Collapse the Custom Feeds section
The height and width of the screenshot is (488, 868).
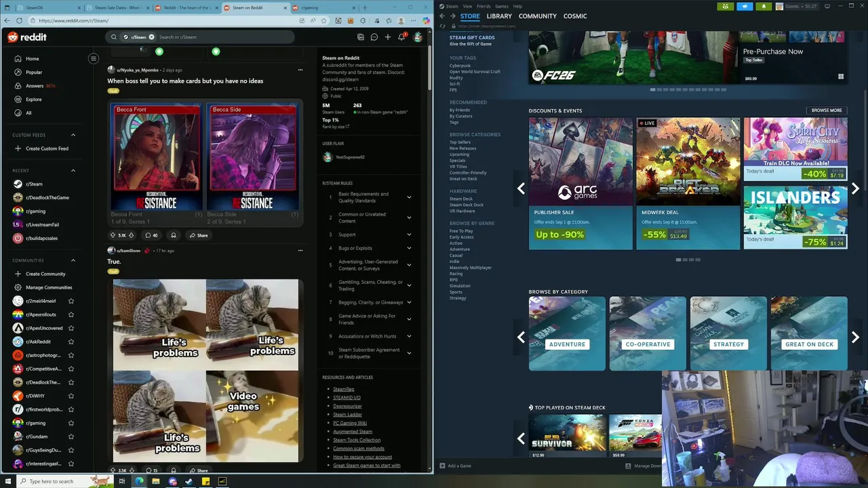point(73,135)
